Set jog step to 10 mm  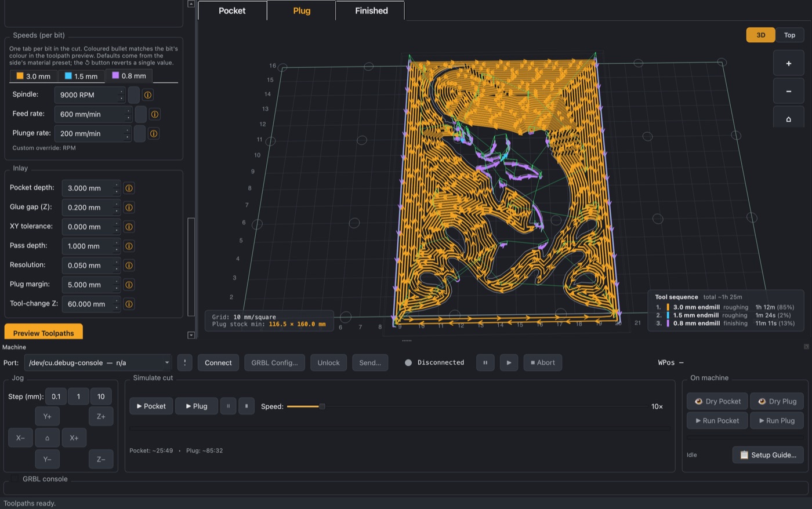[101, 397]
